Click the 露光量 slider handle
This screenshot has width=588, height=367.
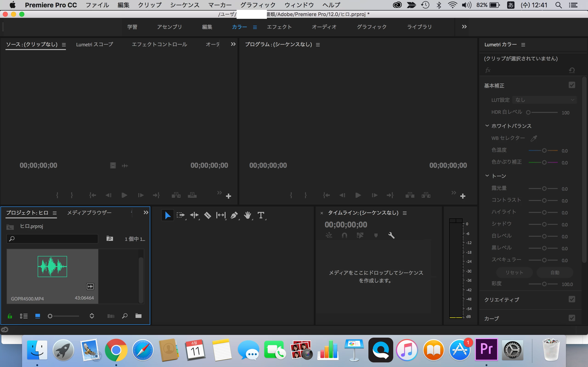(544, 189)
